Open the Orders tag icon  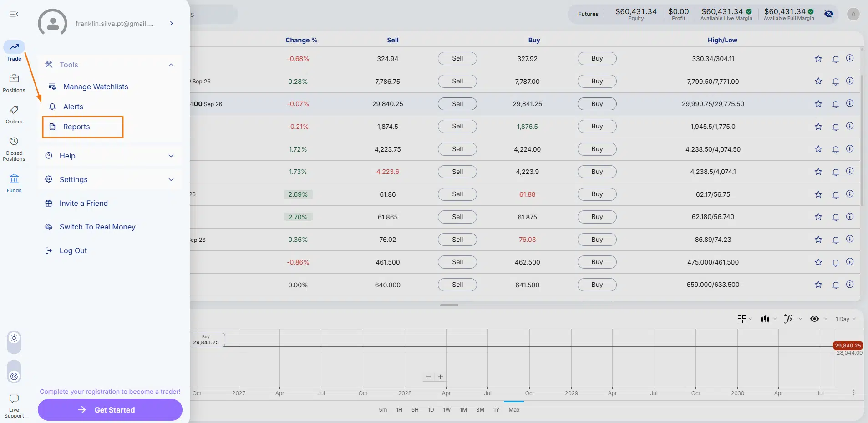(x=14, y=110)
